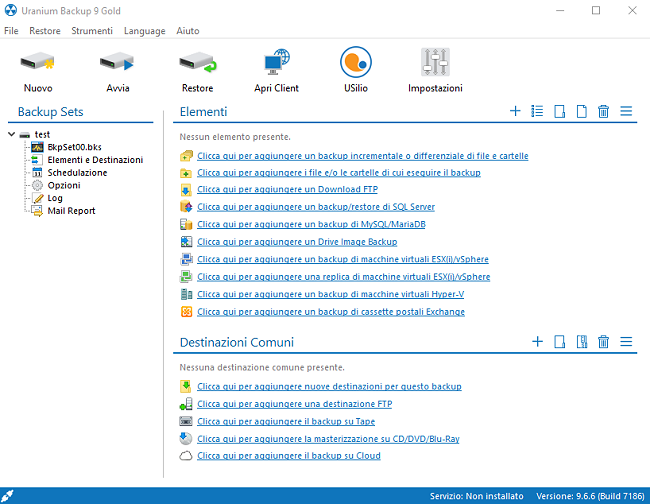Start backup with the Avvia icon
Viewport: 650px width, 504px height.
coord(117,62)
